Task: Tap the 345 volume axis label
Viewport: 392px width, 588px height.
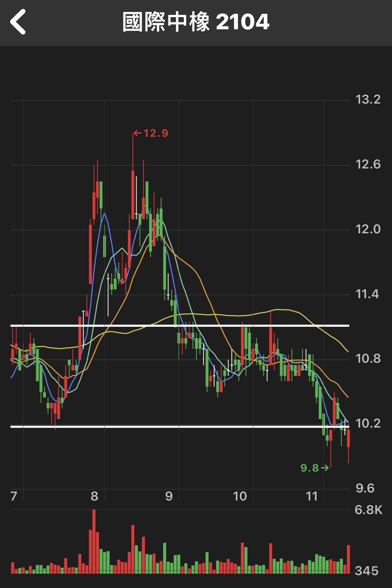Action: click(366, 571)
